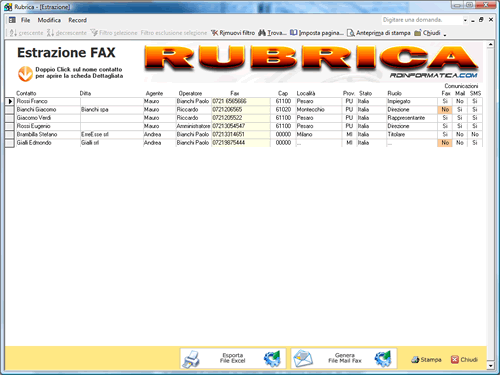The width and height of the screenshot is (500, 375).
Task: Click Operatore 'Amministratore' in Rossi Eugenio row
Action: click(193, 126)
